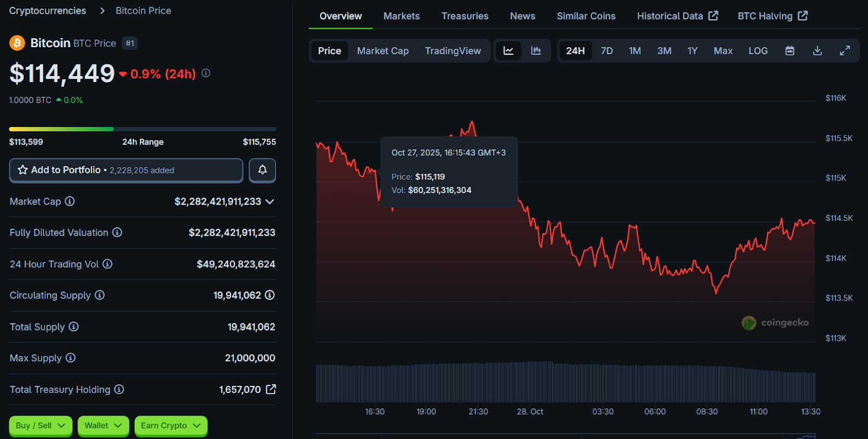Viewport: 868px width, 439px height.
Task: Click the 24h Range progress bar
Action: coord(142,129)
